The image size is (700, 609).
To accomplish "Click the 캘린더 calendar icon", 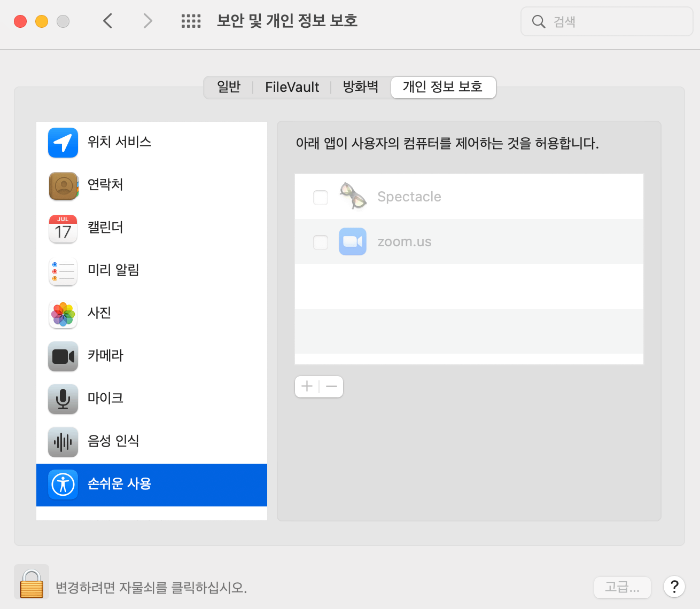I will point(63,229).
